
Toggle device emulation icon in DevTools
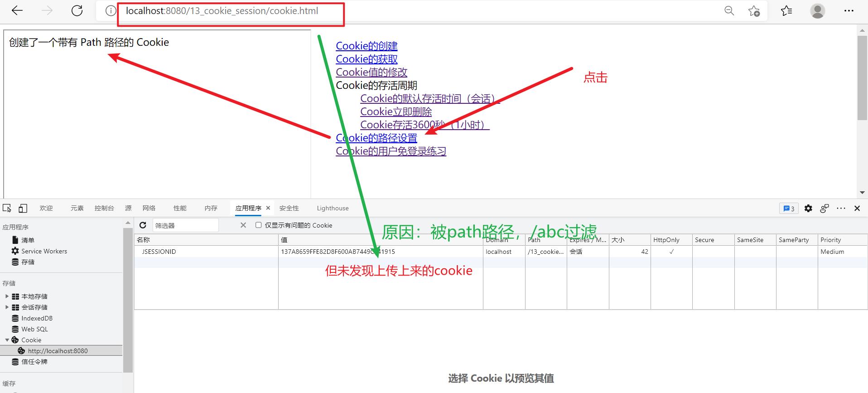tap(23, 208)
